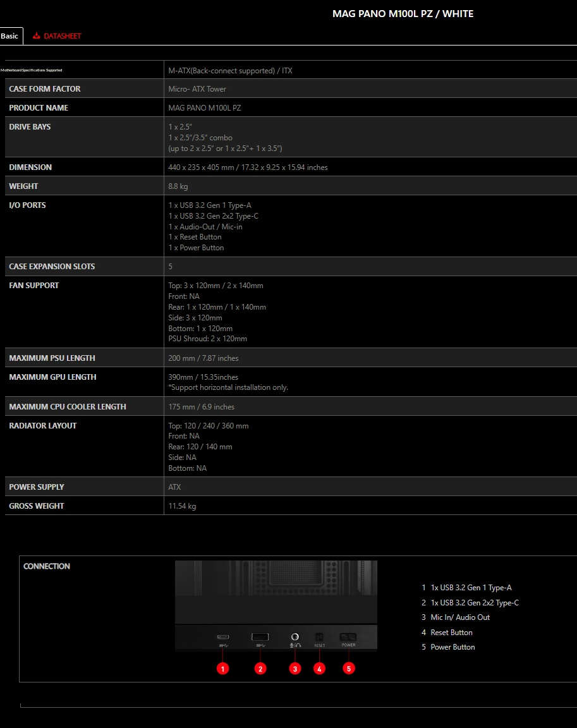The image size is (577, 728).
Task: Click the USB Type-A port icon on the case image
Action: pos(260,637)
